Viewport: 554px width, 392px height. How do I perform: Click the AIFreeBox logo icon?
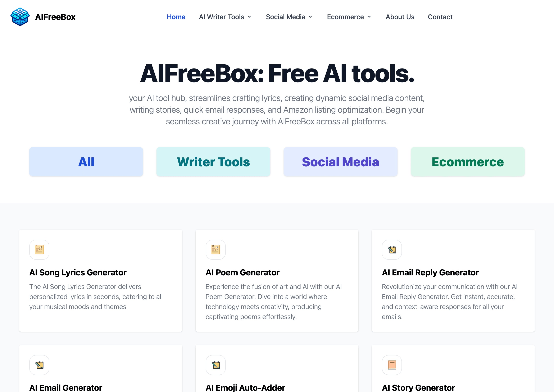click(19, 17)
